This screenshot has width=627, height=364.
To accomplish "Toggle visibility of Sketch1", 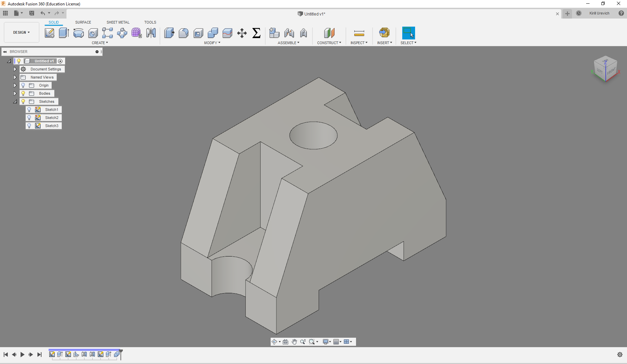I will tap(29, 110).
